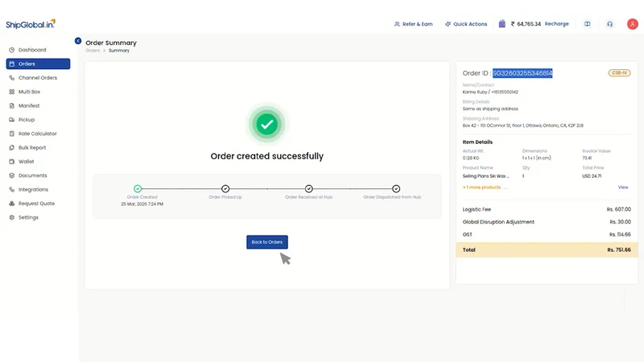Click the Order Dispatched from Hub step marker
644x362 pixels.
[396, 188]
